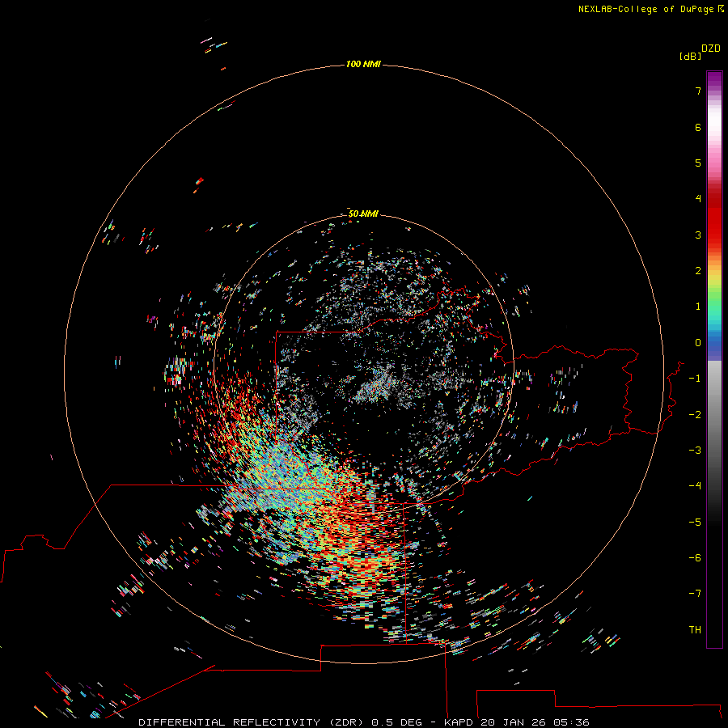Click the 1 value on the color scale
Viewport: 728px width, 728px height.
coord(698,307)
